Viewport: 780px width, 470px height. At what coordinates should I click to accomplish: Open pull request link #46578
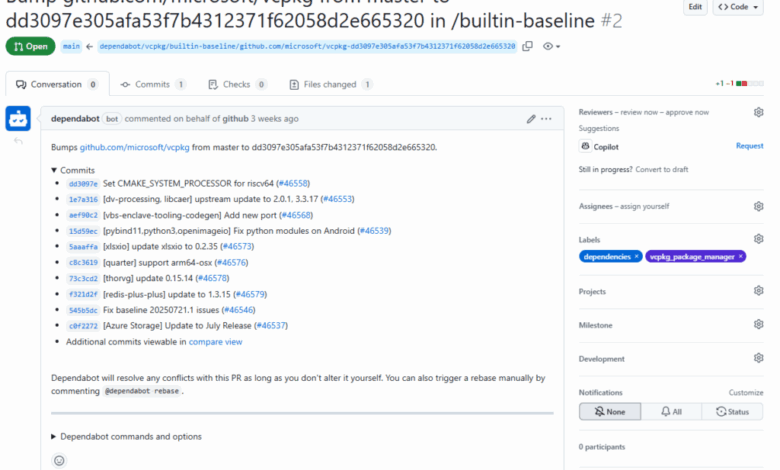[212, 279]
